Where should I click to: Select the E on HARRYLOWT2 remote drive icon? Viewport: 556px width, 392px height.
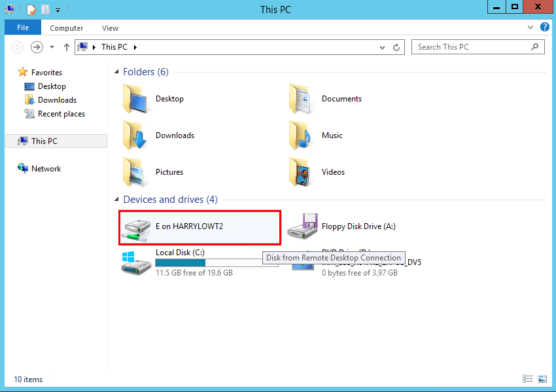[136, 230]
